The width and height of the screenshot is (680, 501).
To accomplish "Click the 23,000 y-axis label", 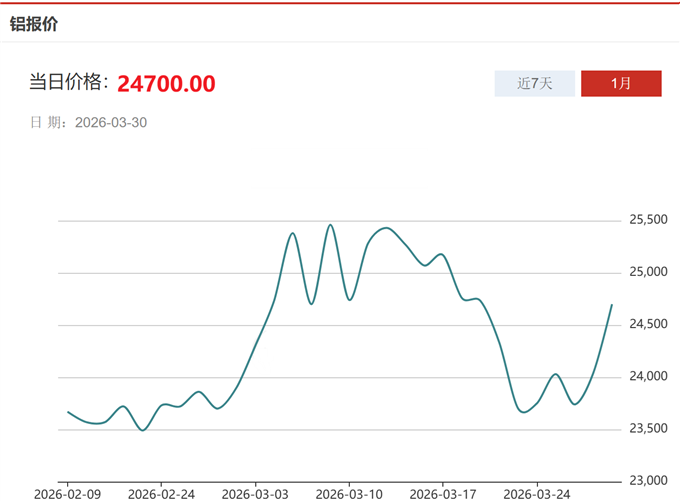I will tap(648, 481).
